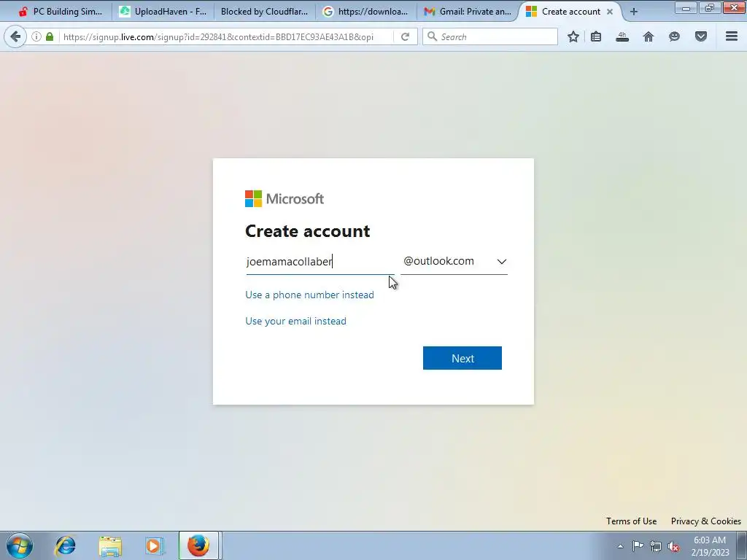Click the Firefox taskbar icon
This screenshot has width=747, height=560.
(198, 545)
